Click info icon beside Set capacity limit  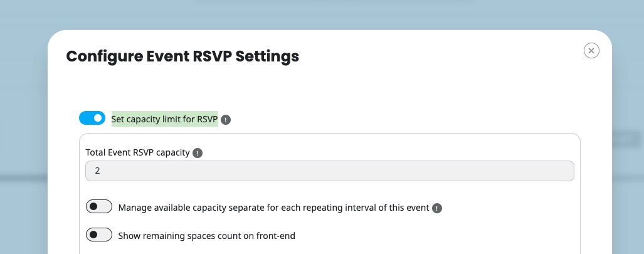pos(226,120)
